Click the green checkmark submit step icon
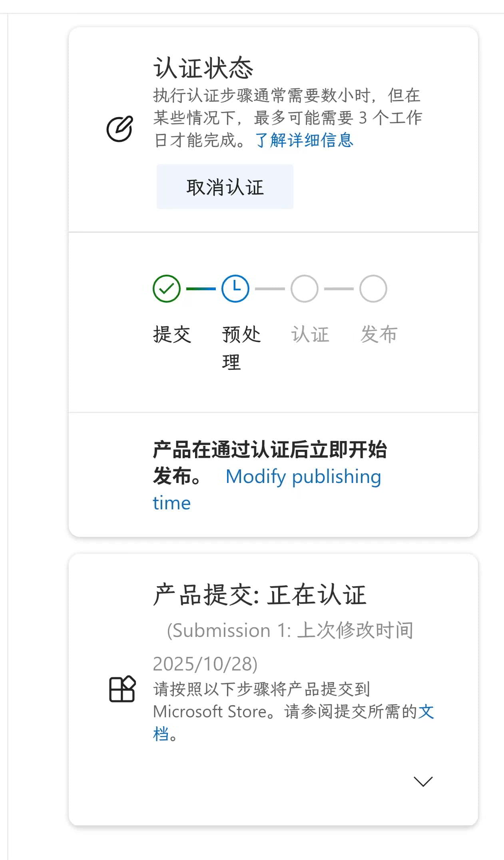Screen dimensions: 504x860 pos(167,288)
